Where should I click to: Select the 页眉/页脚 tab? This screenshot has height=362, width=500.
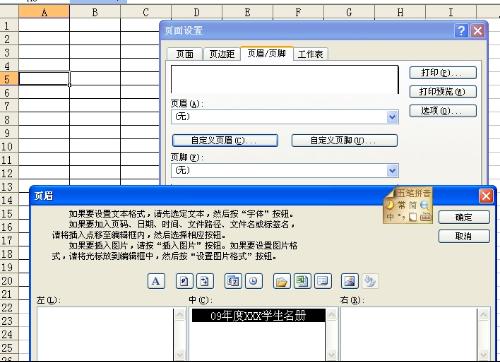coord(267,53)
